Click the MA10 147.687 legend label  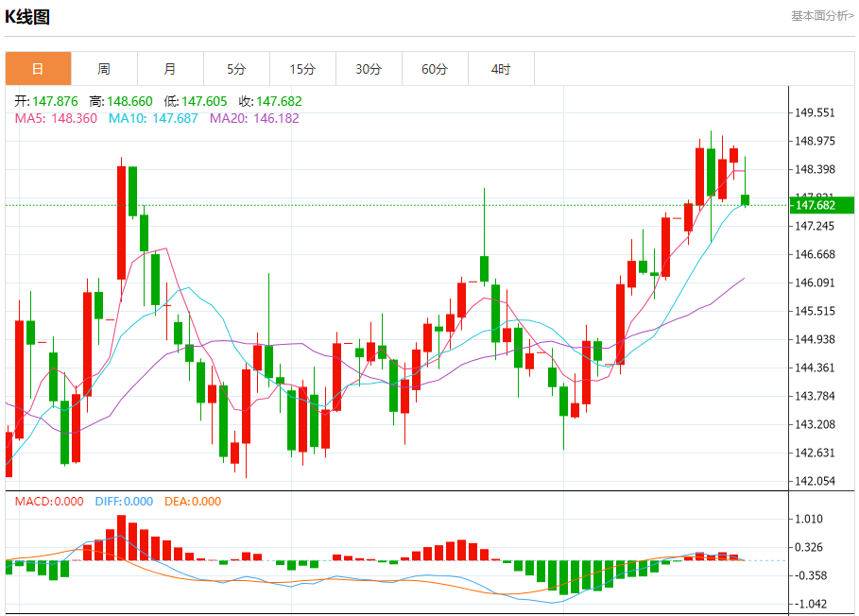[153, 118]
